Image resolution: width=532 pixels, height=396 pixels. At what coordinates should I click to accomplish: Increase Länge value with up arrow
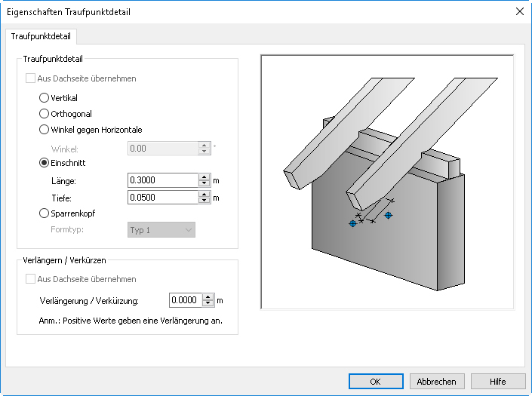[204, 177]
